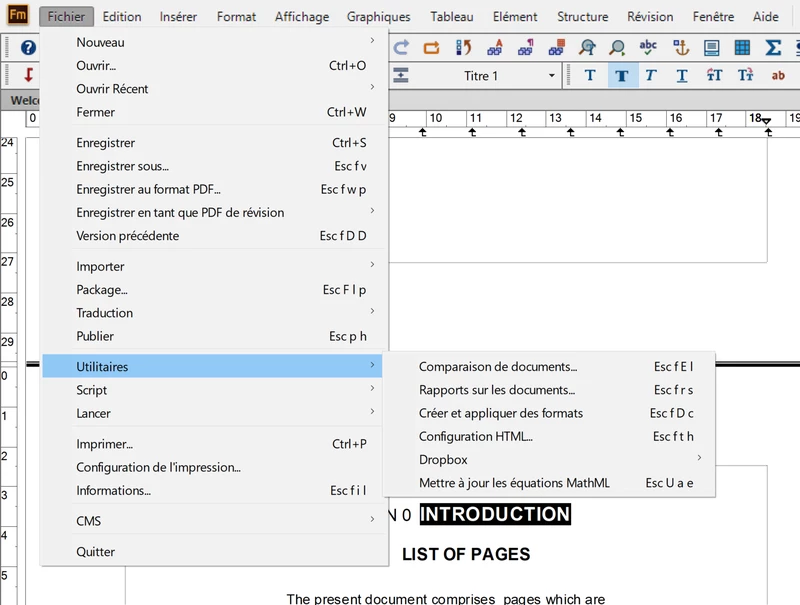The width and height of the screenshot is (800, 605).
Task: Toggle the Underline T icon
Action: tap(682, 75)
